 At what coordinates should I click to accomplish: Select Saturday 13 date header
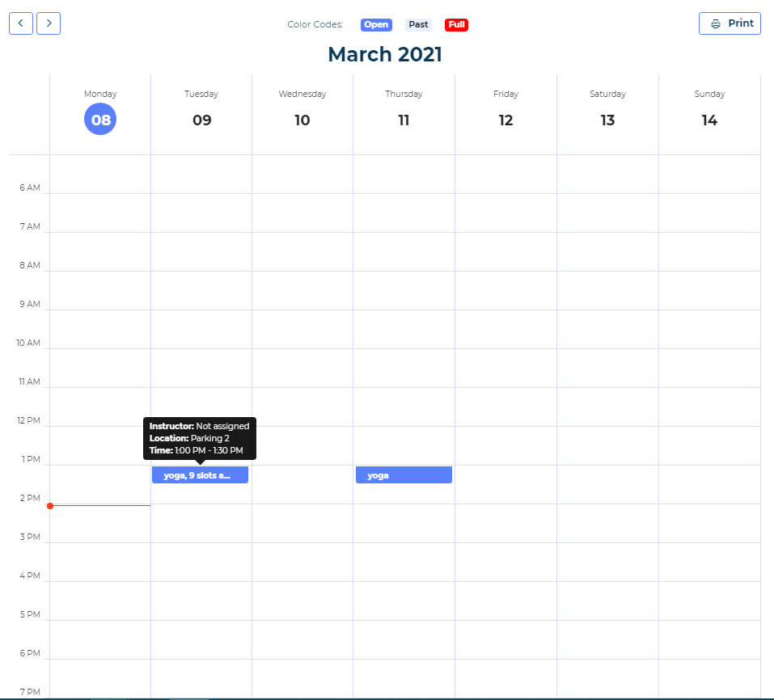pyautogui.click(x=607, y=120)
